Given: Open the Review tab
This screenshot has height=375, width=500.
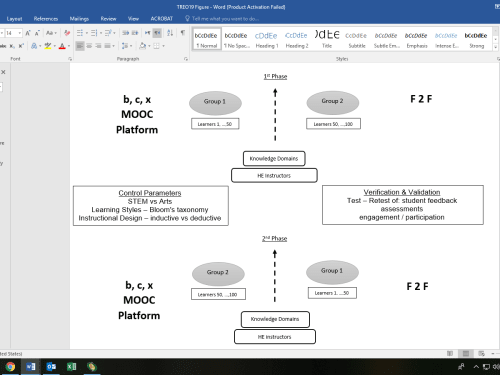Looking at the screenshot, I should [x=108, y=19].
